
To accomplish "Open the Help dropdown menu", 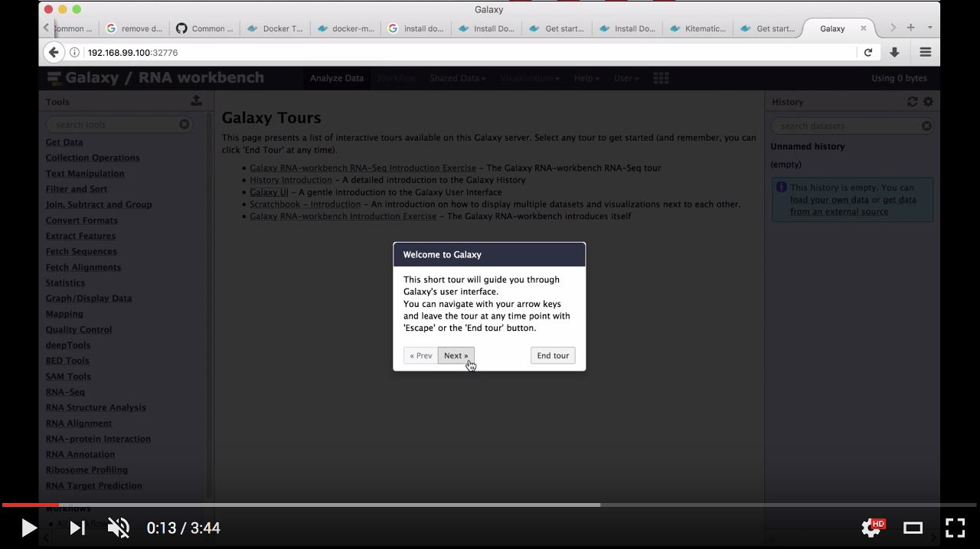I will coord(587,78).
